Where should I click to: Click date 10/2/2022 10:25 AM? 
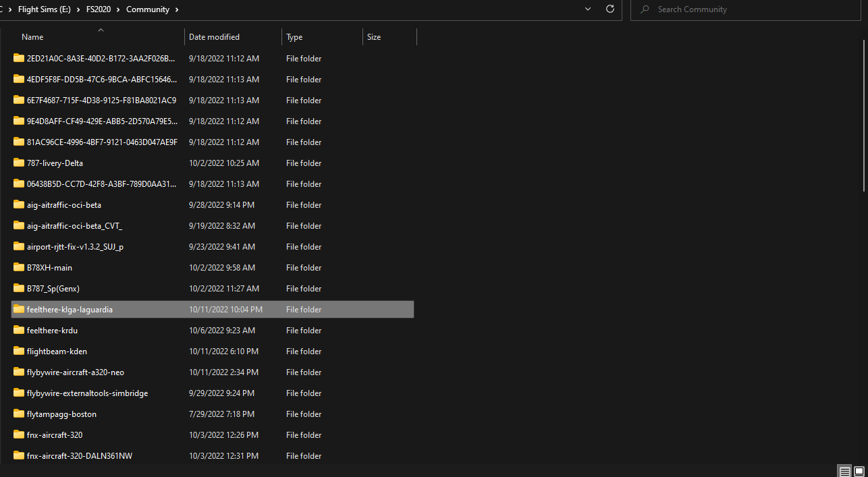click(x=223, y=163)
